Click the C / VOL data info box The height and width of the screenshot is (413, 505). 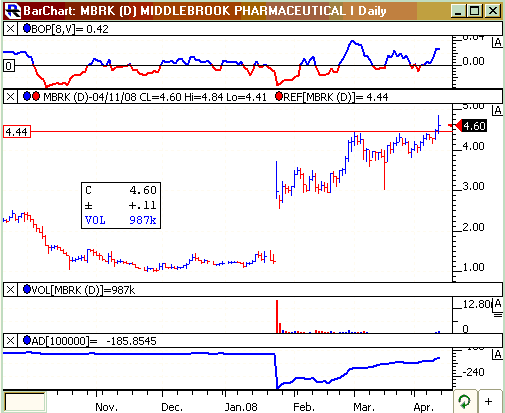point(121,205)
